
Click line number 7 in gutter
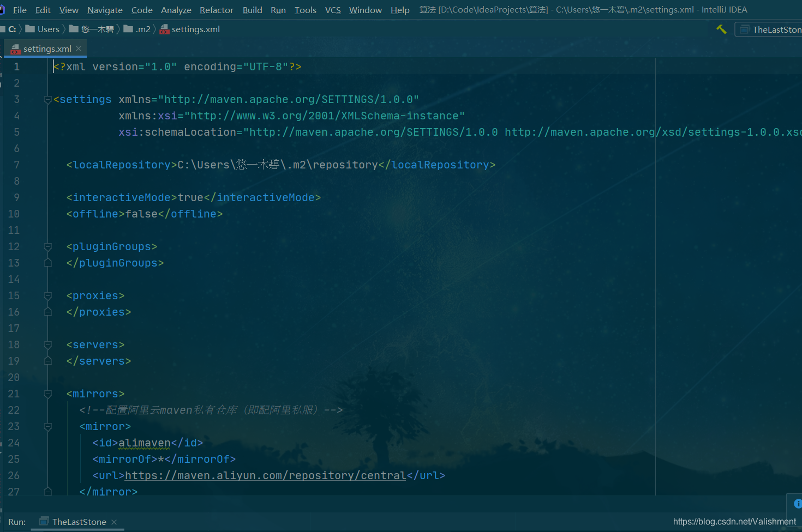coord(16,165)
